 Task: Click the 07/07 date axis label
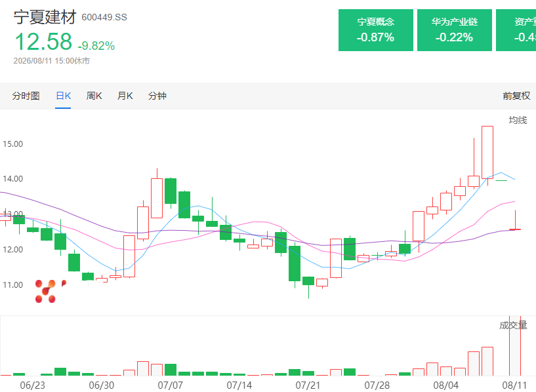[x=170, y=385]
